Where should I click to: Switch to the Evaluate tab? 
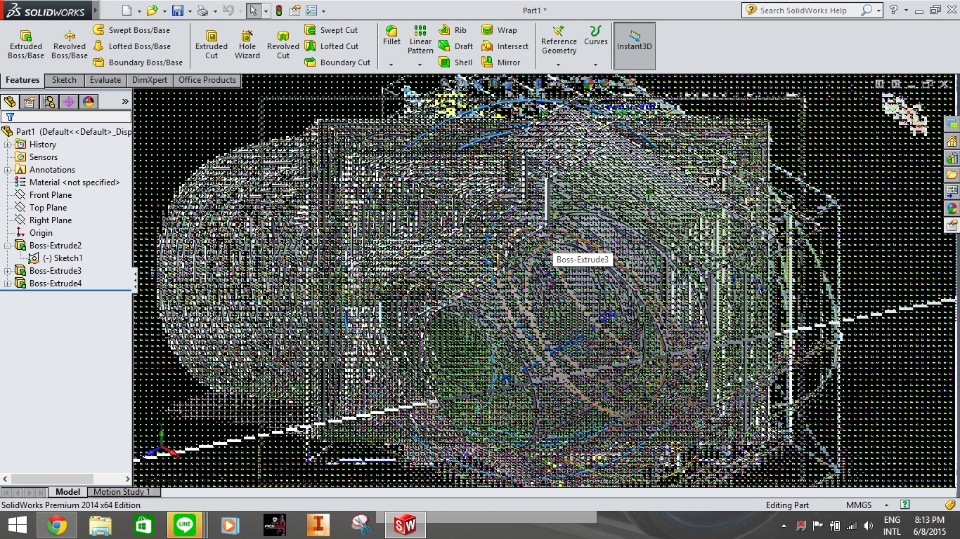[105, 80]
